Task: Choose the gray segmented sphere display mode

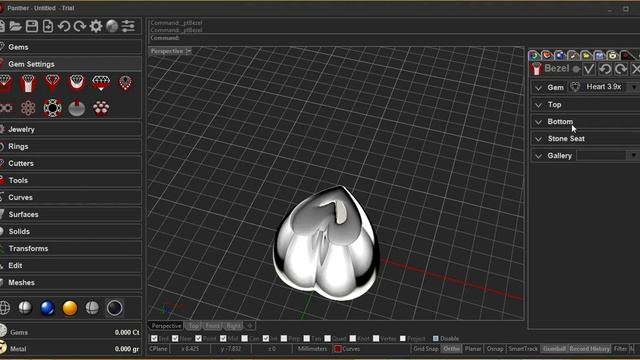Action: [x=92, y=308]
